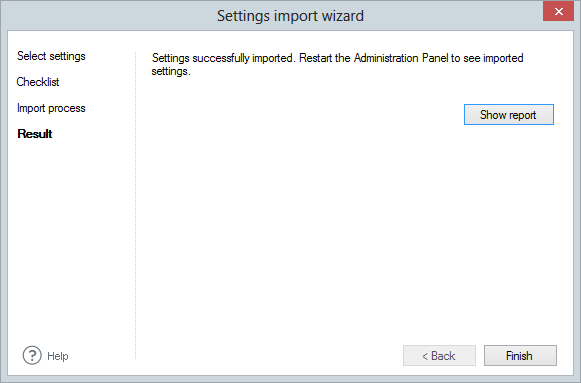Return to previous step via Back
This screenshot has height=383, width=581.
click(439, 356)
